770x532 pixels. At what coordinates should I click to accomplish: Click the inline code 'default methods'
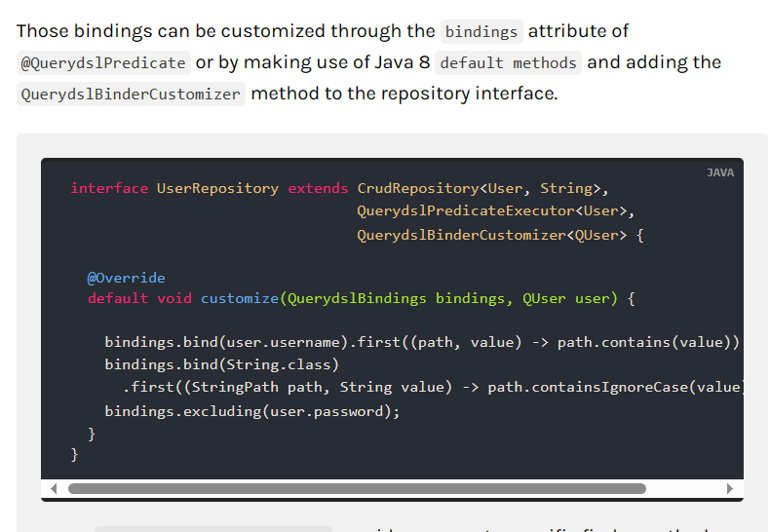[508, 63]
